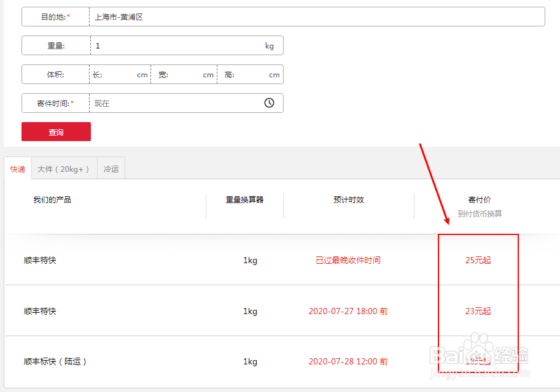Click the 体积 field label
This screenshot has height=392, width=560.
pos(55,75)
